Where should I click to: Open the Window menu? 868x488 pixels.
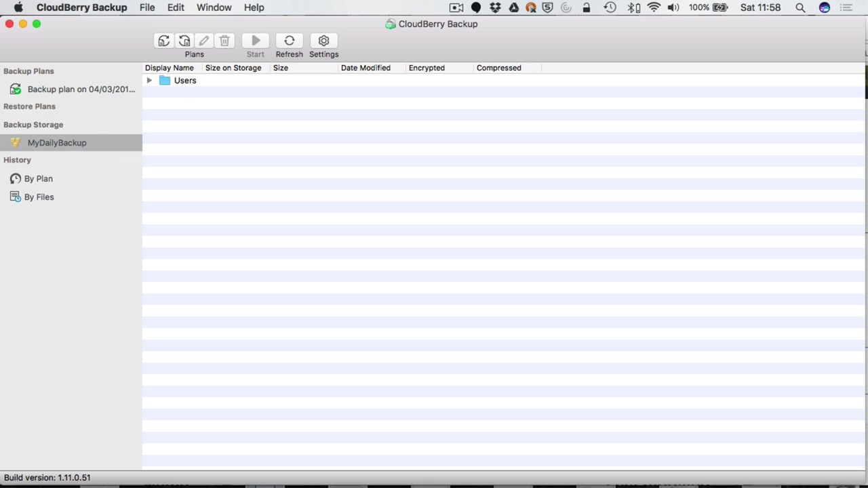tap(214, 7)
